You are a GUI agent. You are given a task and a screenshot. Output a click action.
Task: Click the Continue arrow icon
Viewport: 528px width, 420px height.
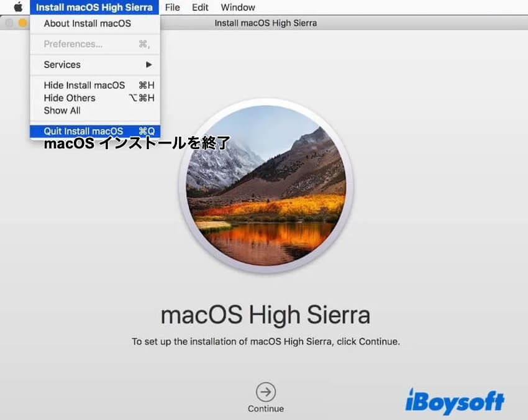click(266, 391)
